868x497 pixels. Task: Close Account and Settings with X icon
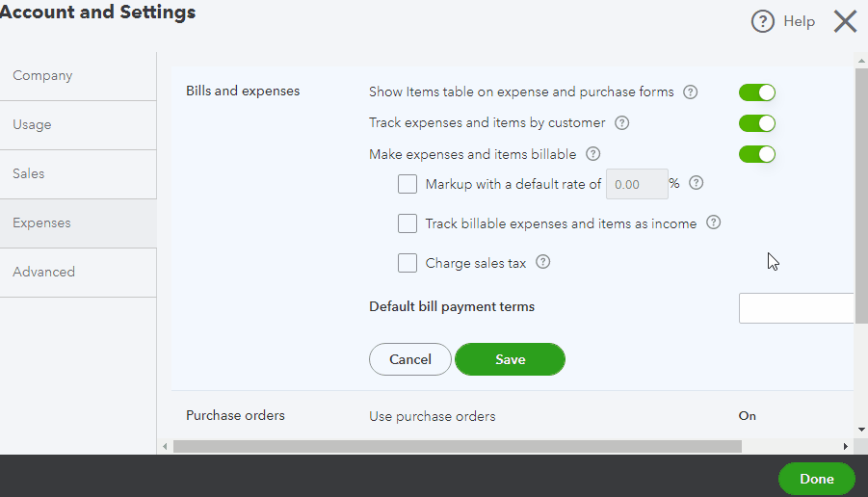point(845,21)
